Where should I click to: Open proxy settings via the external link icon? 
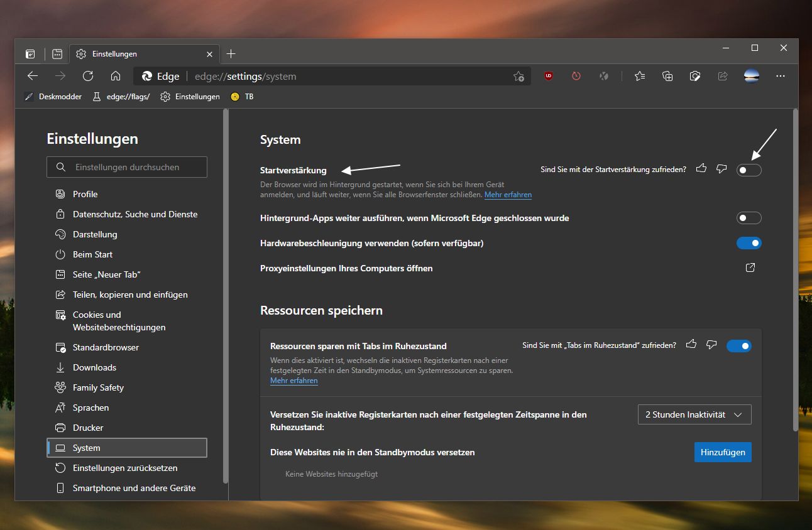coord(750,268)
